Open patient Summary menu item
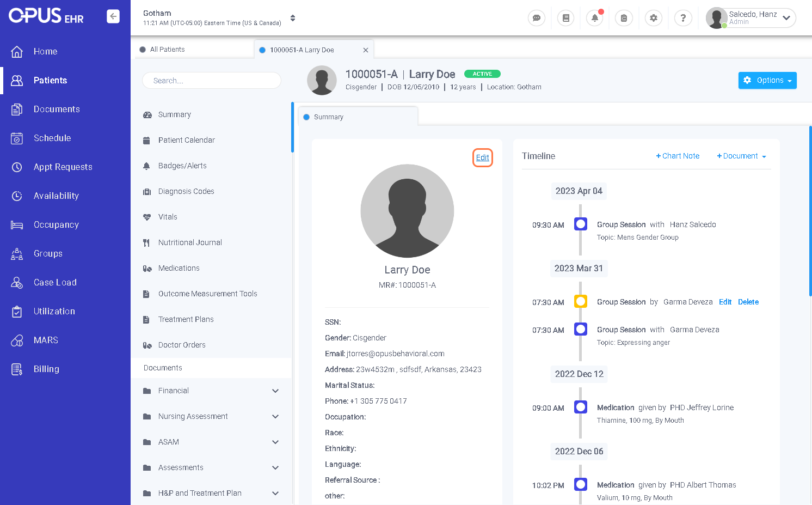The height and width of the screenshot is (505, 812). (x=174, y=114)
